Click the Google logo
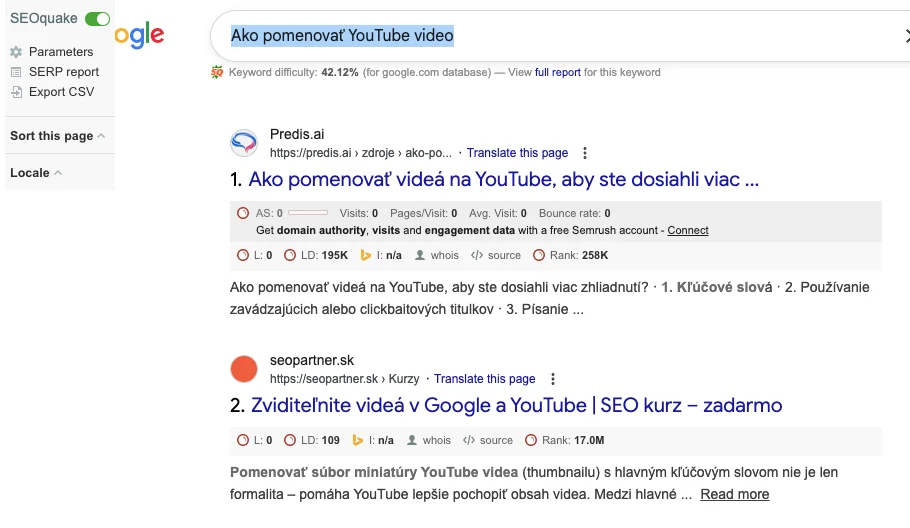910x528 pixels. tap(139, 36)
